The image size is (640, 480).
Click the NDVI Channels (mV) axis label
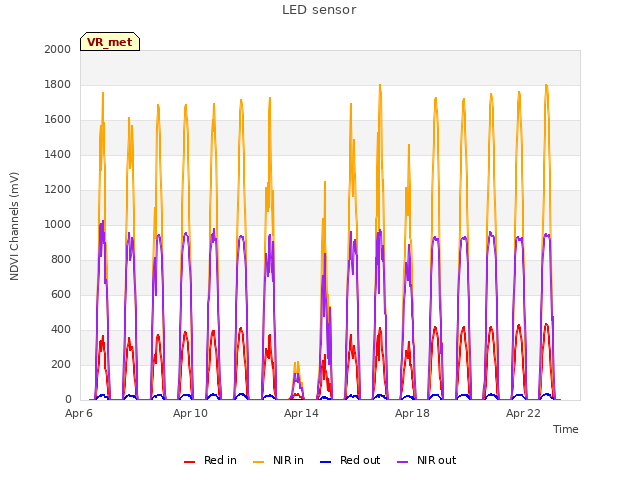(x=14, y=226)
